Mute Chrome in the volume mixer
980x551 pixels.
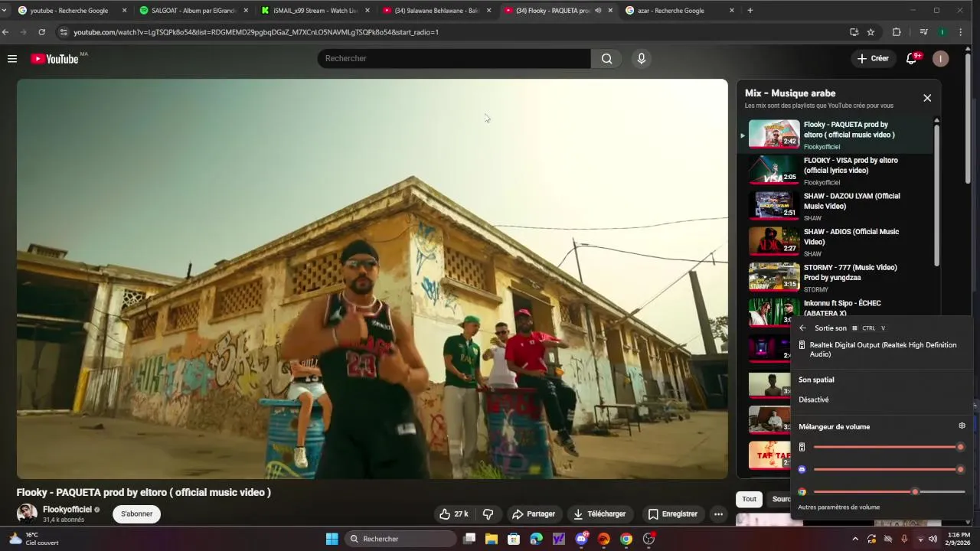[x=802, y=492]
